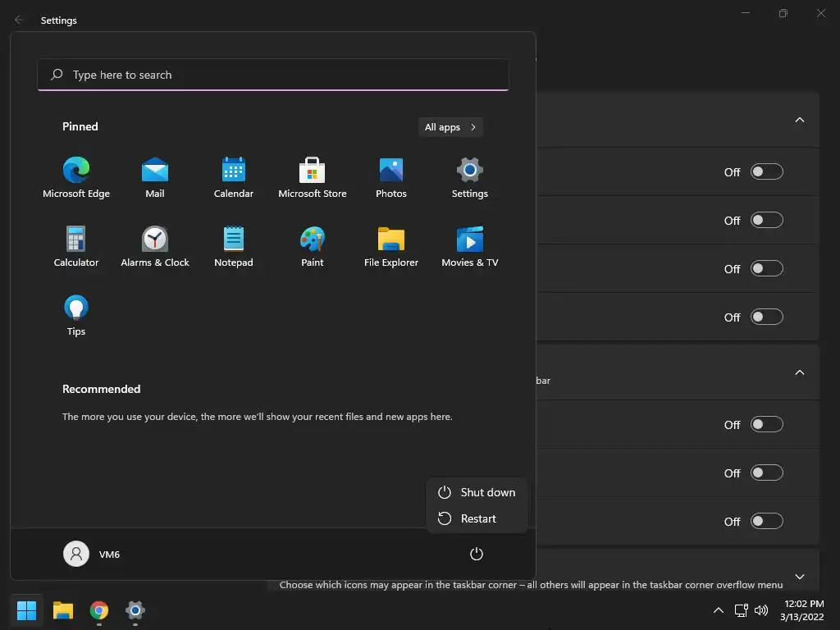The width and height of the screenshot is (840, 630).
Task: Launch Movies & TV
Action: 470,246
